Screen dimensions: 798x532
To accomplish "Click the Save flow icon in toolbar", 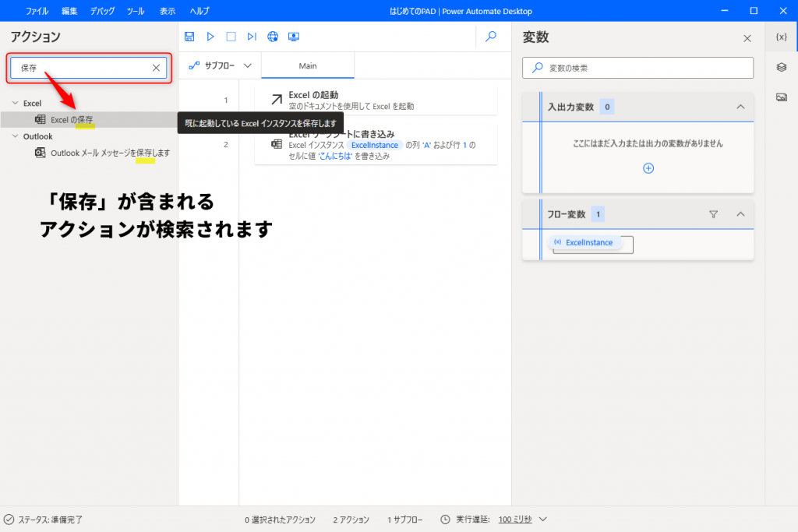I will coord(189,37).
